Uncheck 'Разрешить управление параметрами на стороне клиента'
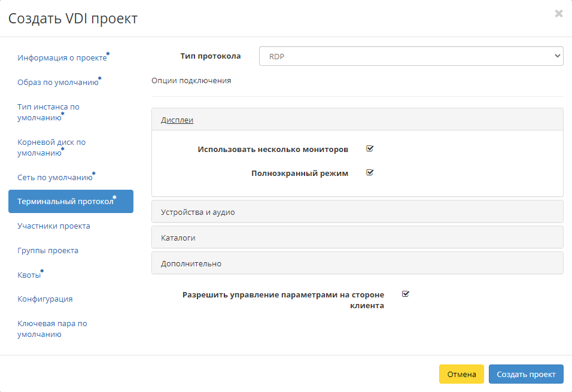This screenshot has width=572, height=392. 406,294
